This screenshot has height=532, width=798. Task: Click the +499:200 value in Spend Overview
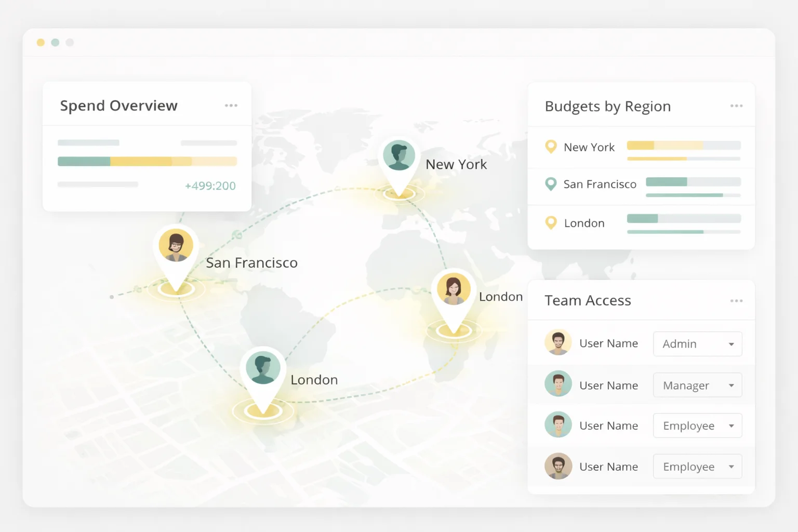[210, 185]
